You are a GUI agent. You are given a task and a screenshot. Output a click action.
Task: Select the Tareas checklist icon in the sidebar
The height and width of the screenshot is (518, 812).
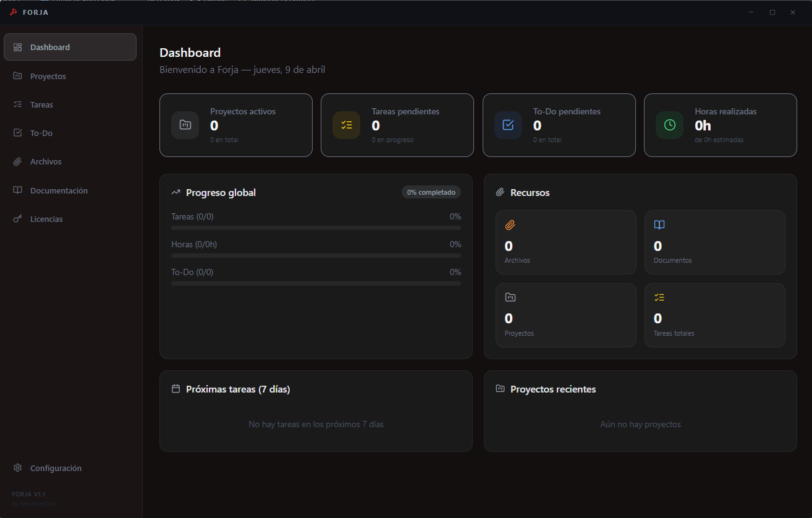[x=18, y=104]
